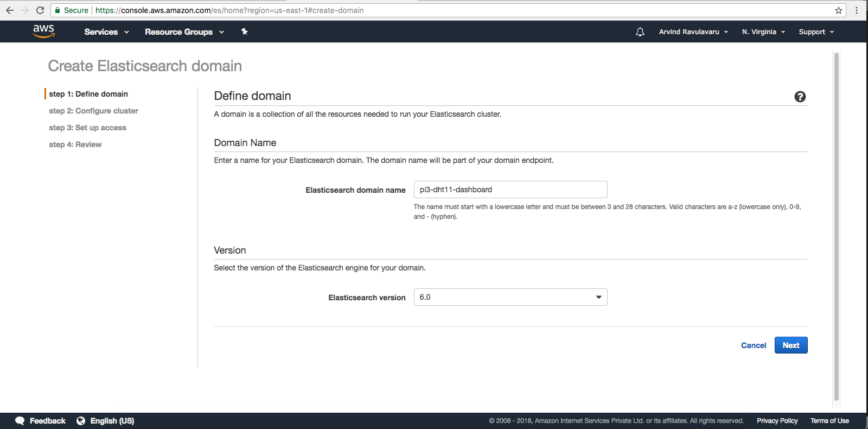Bookmark page with the star icon

tap(839, 10)
